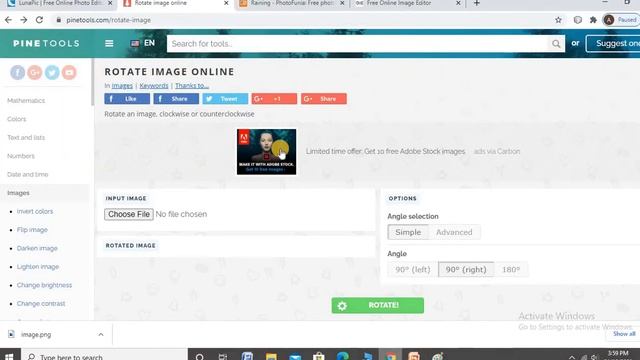640x360 pixels.
Task: Follow the Thanks to... link
Action: 192,86
